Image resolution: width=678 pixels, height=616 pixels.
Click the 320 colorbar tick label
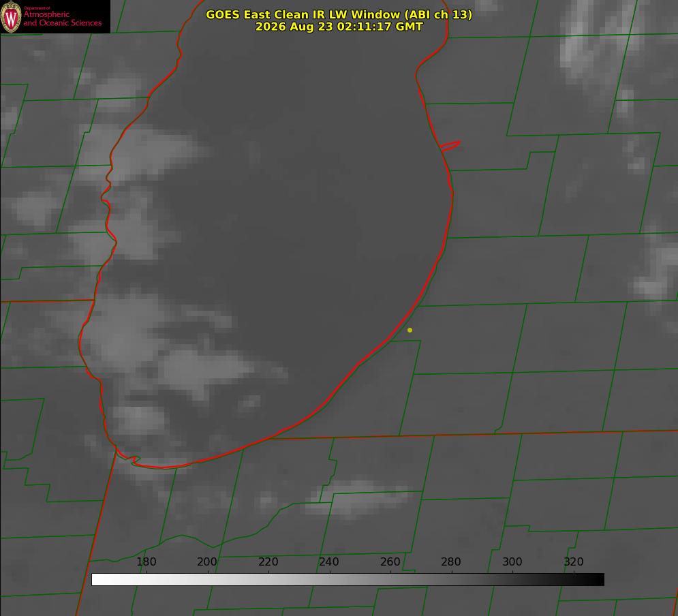(574, 561)
